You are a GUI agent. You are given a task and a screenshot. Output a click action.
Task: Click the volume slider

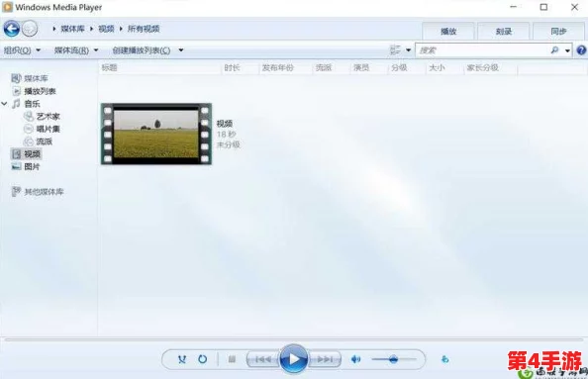[394, 359]
